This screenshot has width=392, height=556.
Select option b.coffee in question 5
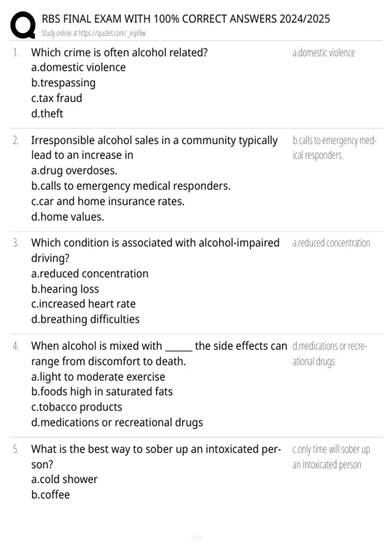51,495
